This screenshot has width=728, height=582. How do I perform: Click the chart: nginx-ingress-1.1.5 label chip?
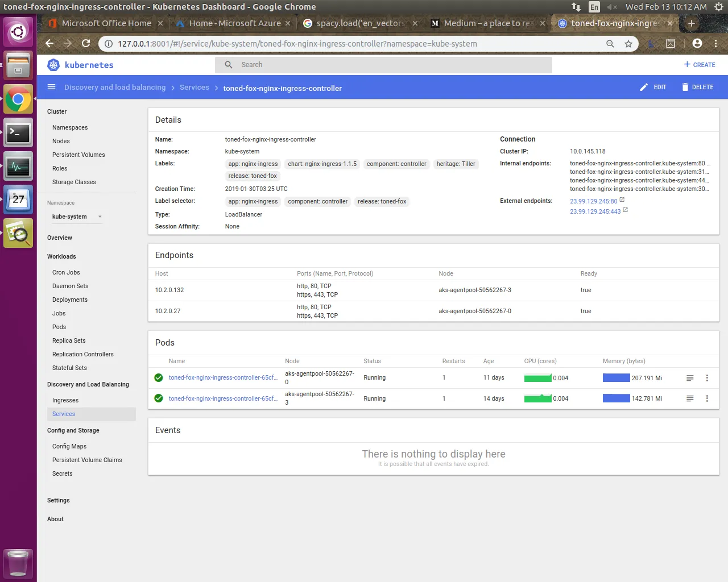coord(322,164)
